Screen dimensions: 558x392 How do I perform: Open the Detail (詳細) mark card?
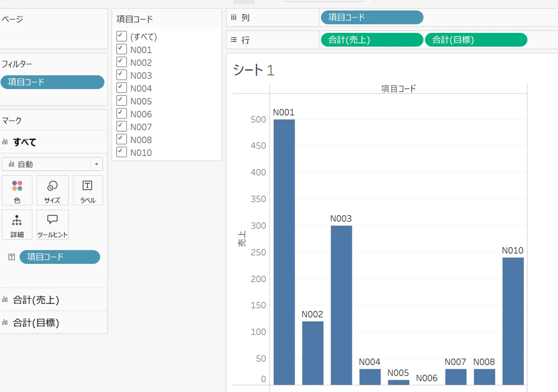[17, 225]
